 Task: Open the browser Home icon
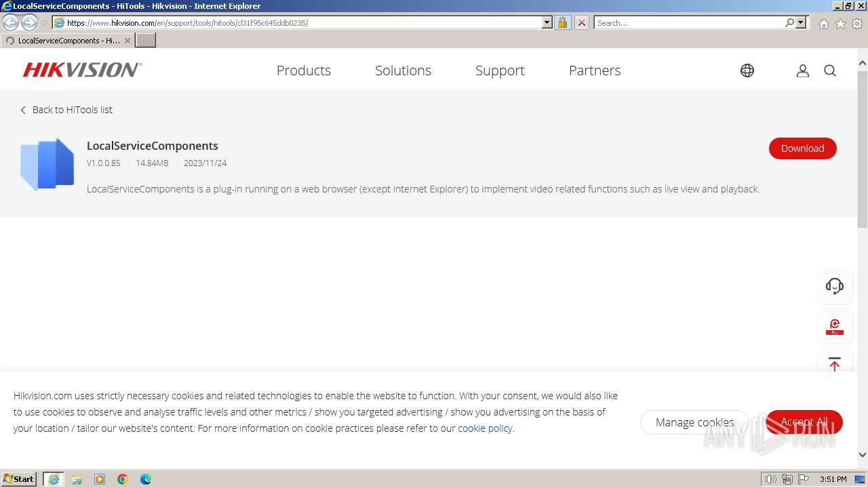pyautogui.click(x=823, y=24)
